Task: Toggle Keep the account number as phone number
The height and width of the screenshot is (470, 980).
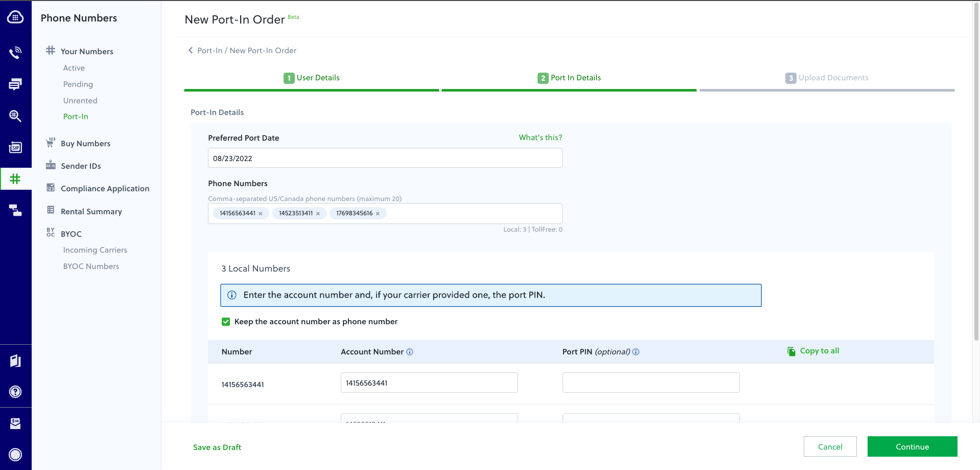Action: tap(226, 322)
